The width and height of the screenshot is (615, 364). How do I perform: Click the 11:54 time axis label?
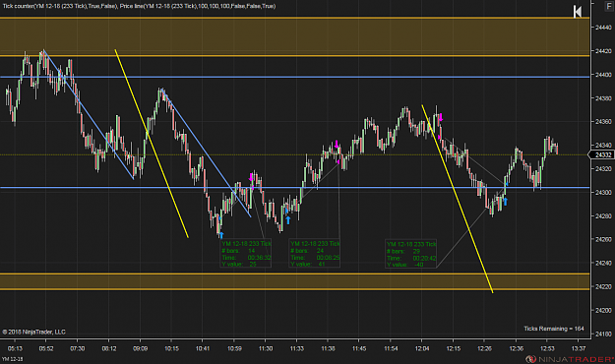(391, 348)
